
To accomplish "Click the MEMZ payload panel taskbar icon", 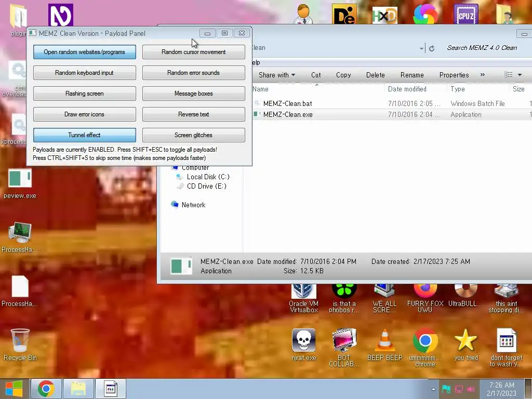I will (x=111, y=389).
